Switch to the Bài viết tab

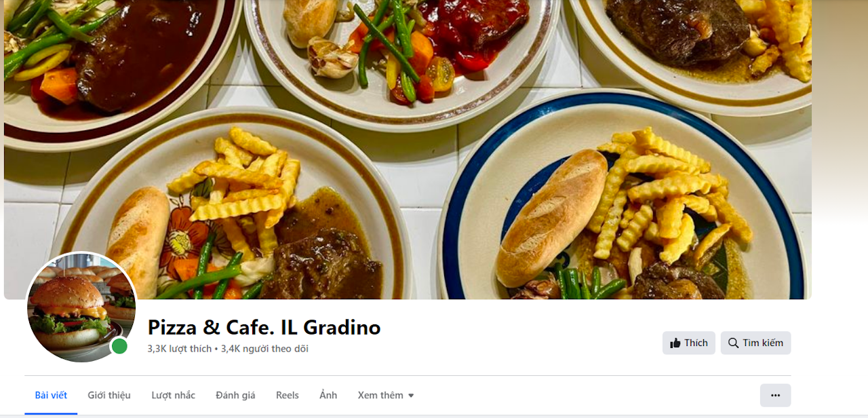[x=51, y=396]
